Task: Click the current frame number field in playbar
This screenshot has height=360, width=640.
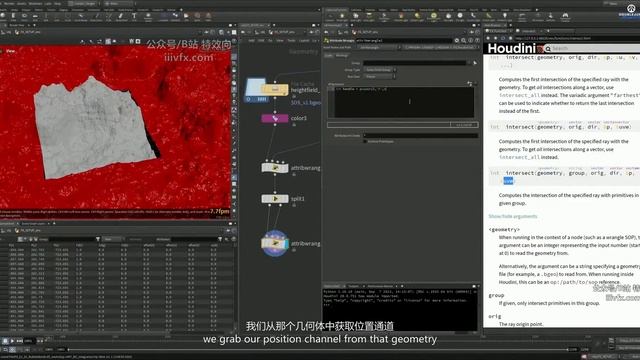Action: [x=29, y=340]
